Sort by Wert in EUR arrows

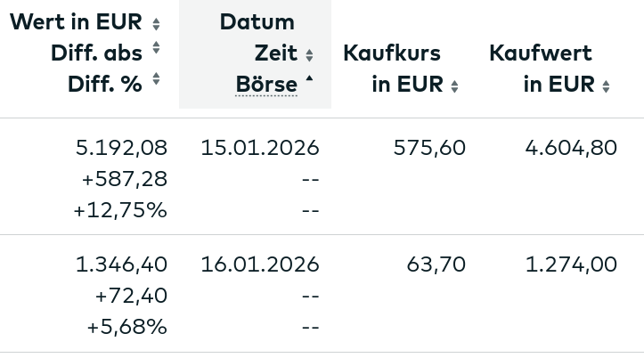tap(157, 24)
